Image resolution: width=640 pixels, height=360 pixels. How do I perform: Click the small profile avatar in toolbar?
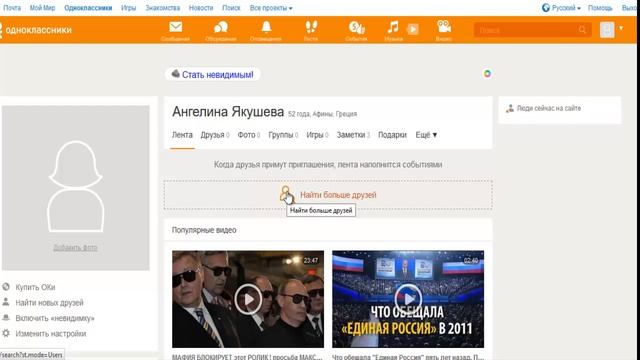[x=607, y=30]
